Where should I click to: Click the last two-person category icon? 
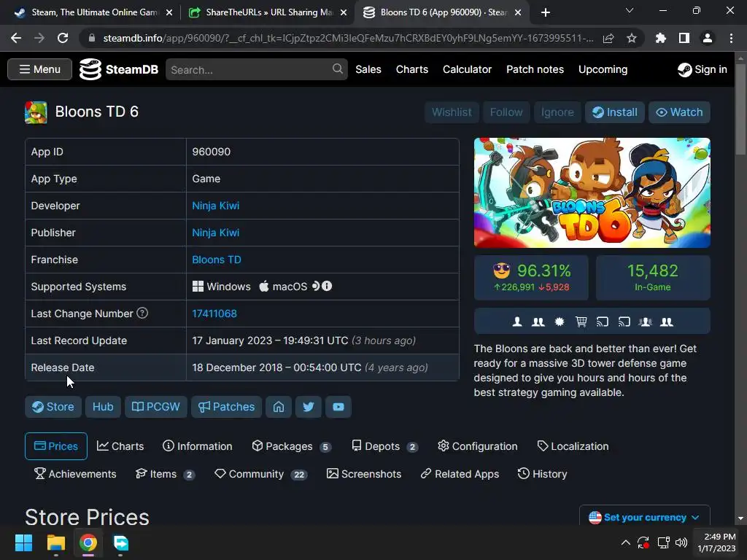667,322
